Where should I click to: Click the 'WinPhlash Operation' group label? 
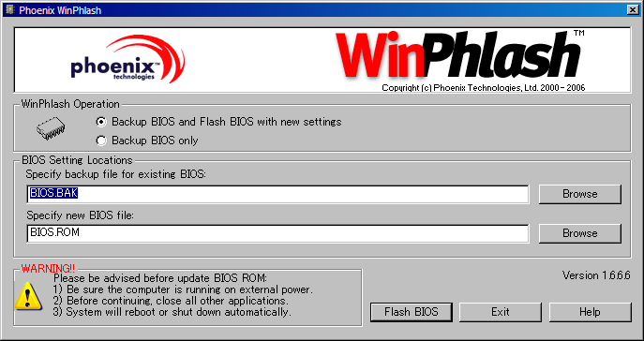pos(70,104)
